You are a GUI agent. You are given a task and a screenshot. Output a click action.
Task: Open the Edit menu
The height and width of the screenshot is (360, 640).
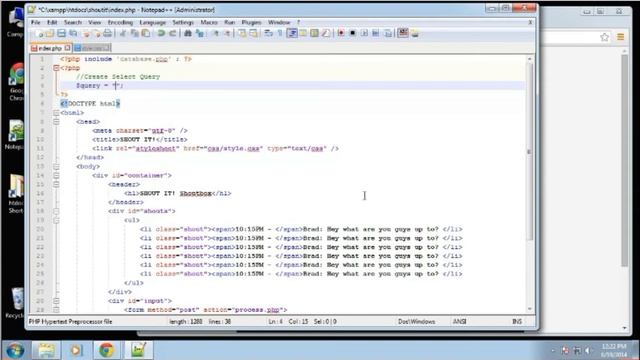click(52, 22)
